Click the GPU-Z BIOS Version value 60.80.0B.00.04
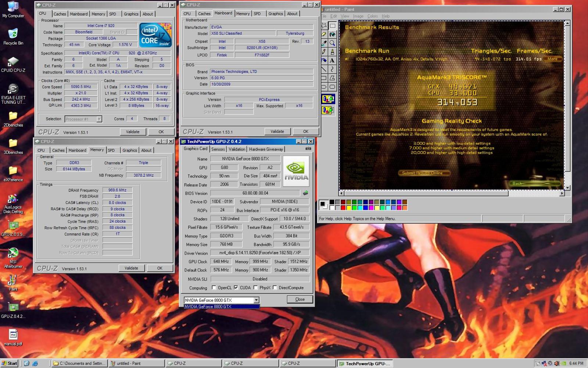This screenshot has width=588, height=368. pyautogui.click(x=255, y=193)
